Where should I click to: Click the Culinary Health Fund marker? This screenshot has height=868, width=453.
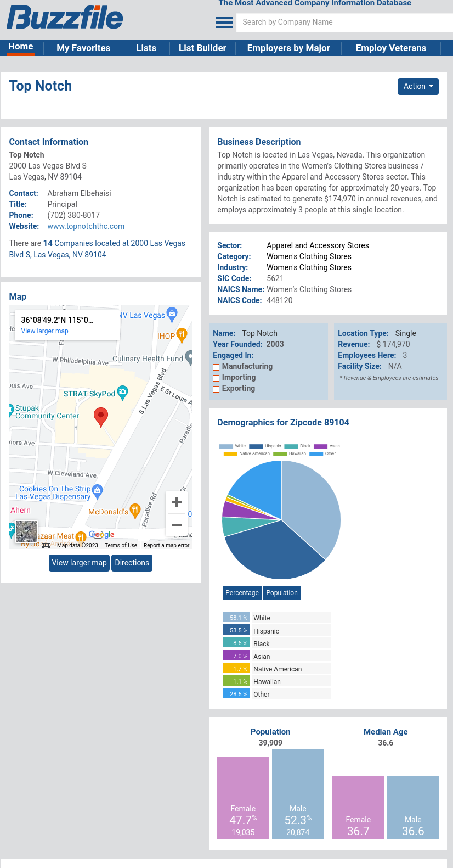(190, 357)
